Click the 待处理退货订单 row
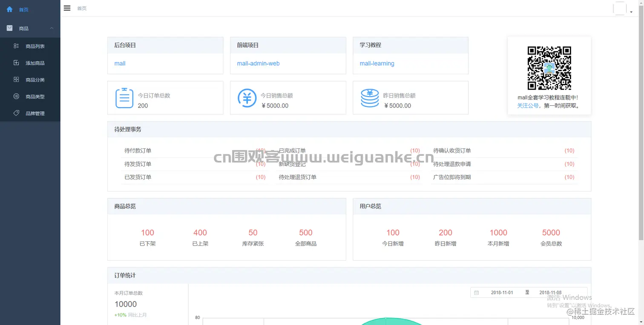 click(349, 177)
